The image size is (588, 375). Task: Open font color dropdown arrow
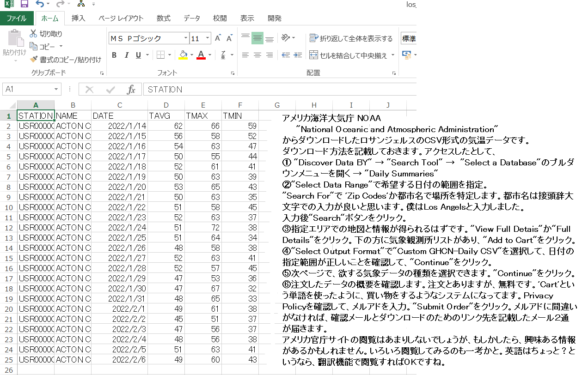click(209, 55)
